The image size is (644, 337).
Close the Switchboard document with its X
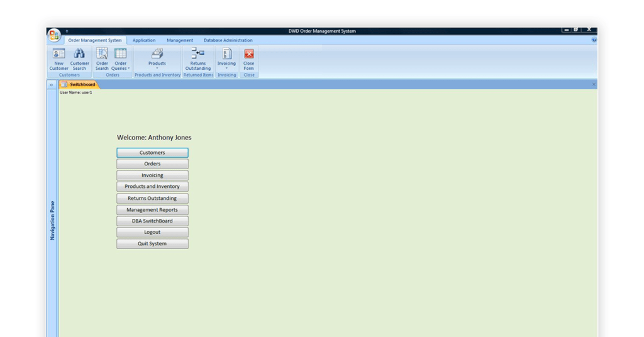(x=594, y=84)
